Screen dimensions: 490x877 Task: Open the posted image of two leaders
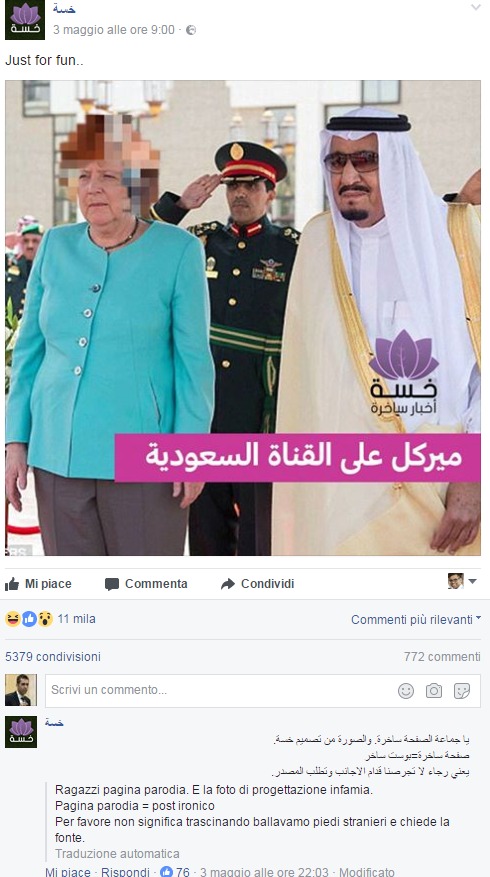coord(243,318)
